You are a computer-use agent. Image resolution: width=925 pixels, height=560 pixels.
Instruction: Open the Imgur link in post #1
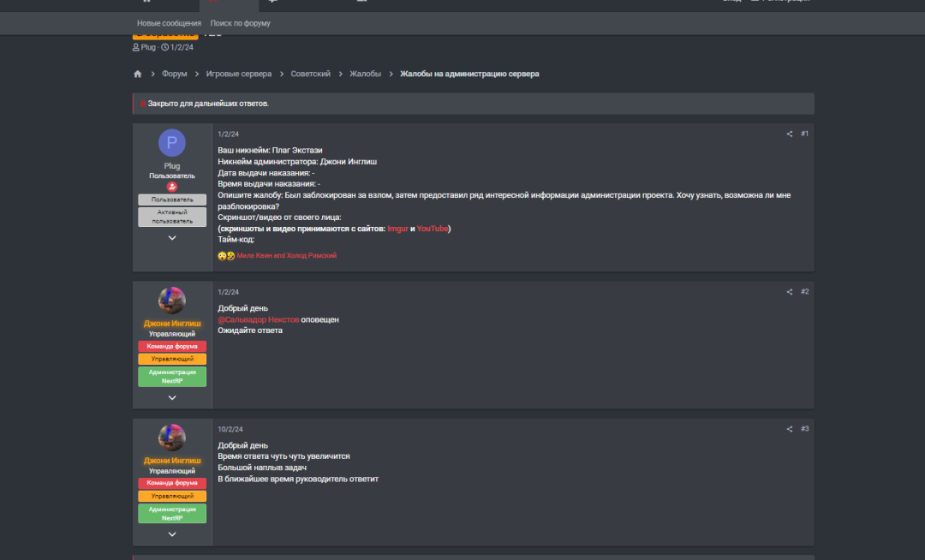tap(397, 229)
